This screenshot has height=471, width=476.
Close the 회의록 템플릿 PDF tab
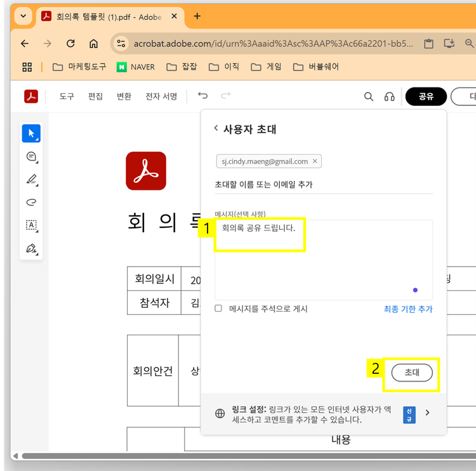tap(175, 16)
